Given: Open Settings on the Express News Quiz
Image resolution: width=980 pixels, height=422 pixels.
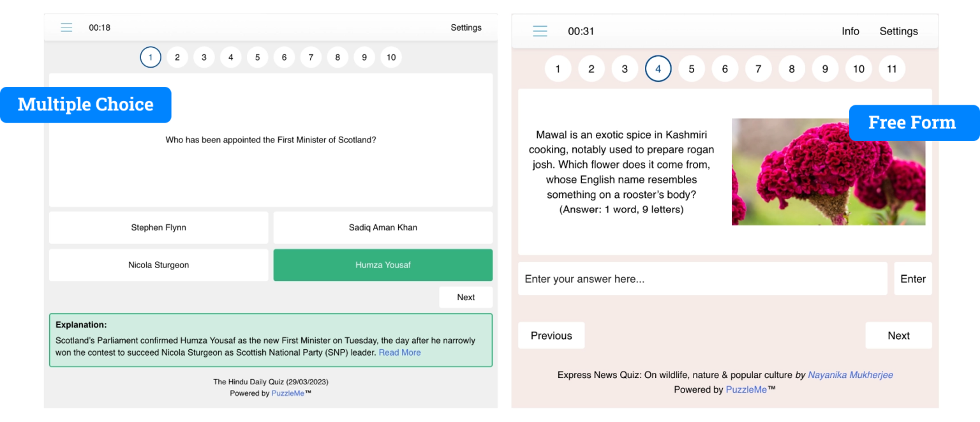Looking at the screenshot, I should click(x=898, y=31).
